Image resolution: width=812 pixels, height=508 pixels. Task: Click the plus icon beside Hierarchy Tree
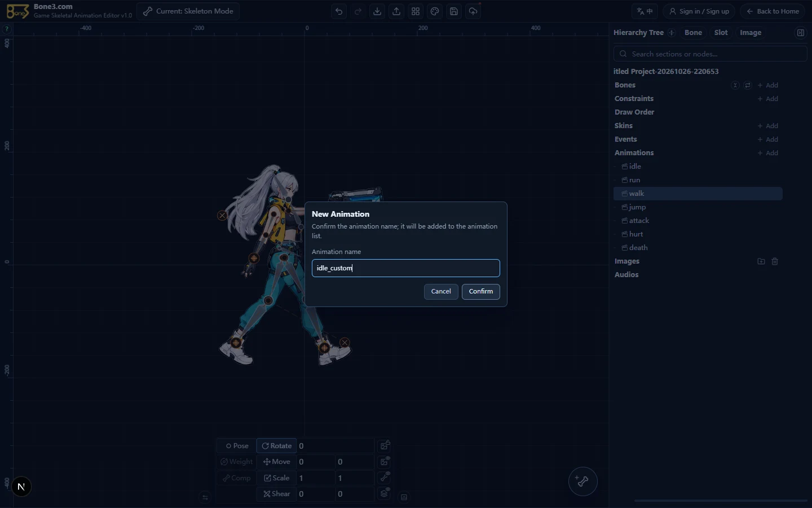tap(672, 33)
